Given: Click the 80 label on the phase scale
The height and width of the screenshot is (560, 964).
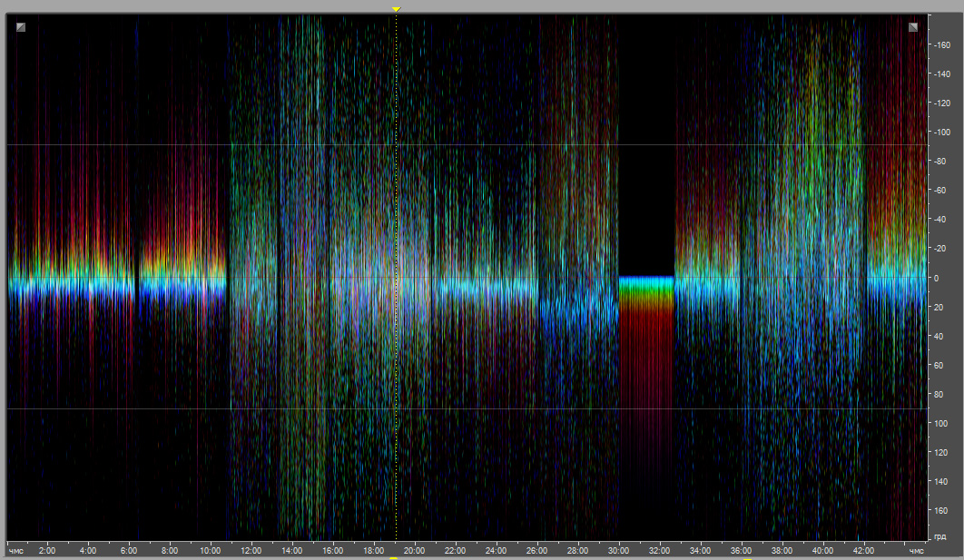Looking at the screenshot, I should [938, 395].
